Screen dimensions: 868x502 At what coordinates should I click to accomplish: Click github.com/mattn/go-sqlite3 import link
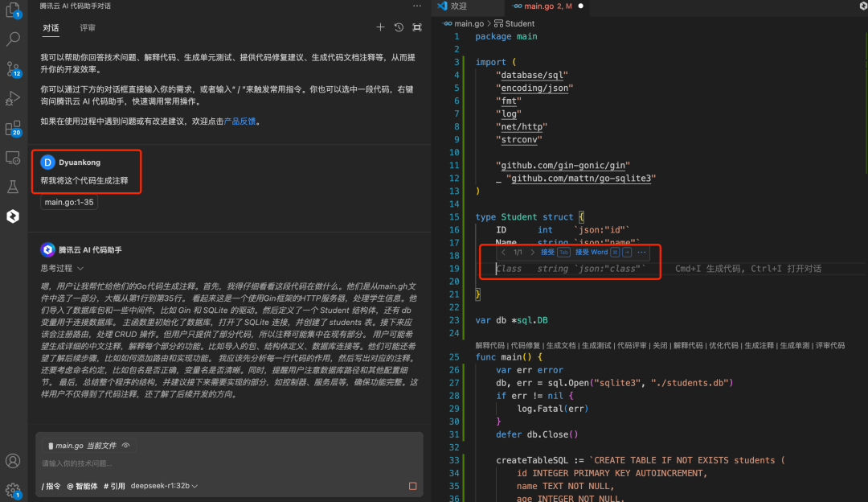pyautogui.click(x=581, y=178)
